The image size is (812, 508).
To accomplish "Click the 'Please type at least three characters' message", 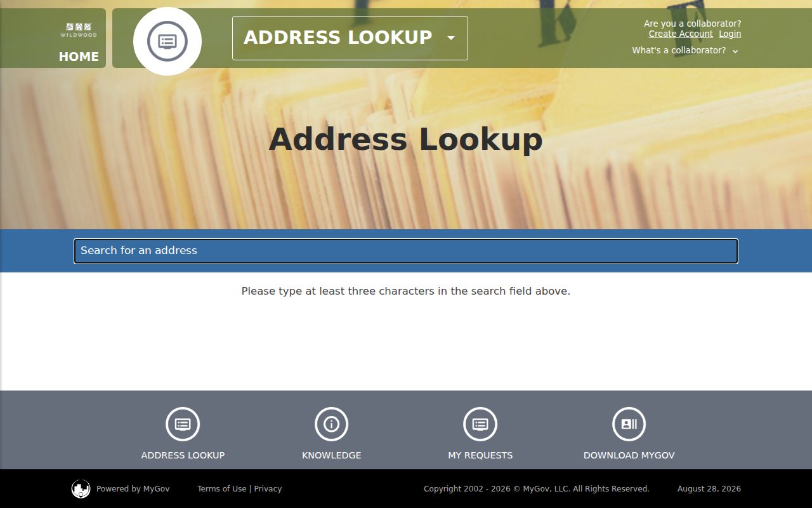I will tap(406, 291).
